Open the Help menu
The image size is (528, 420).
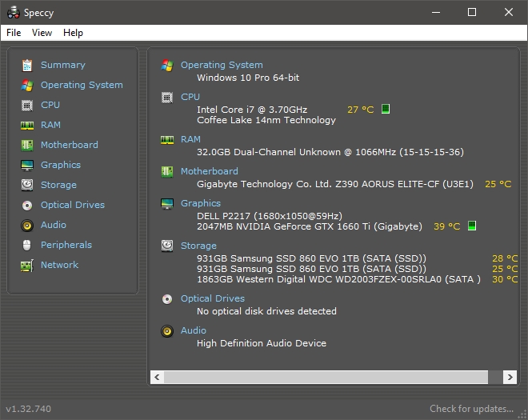(x=73, y=33)
